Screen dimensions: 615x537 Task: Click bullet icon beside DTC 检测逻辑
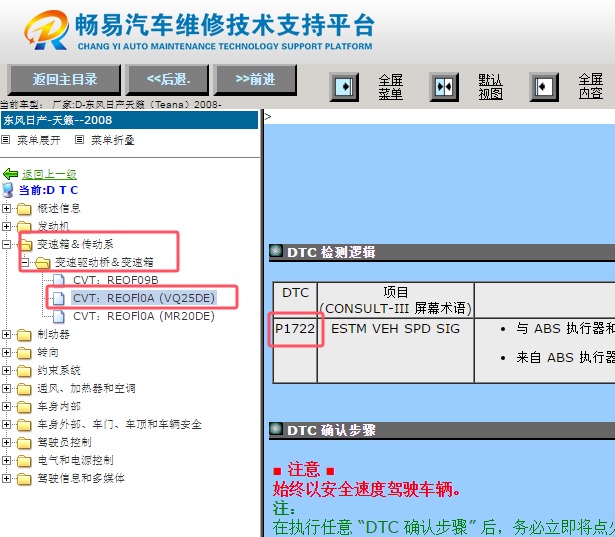[x=276, y=251]
